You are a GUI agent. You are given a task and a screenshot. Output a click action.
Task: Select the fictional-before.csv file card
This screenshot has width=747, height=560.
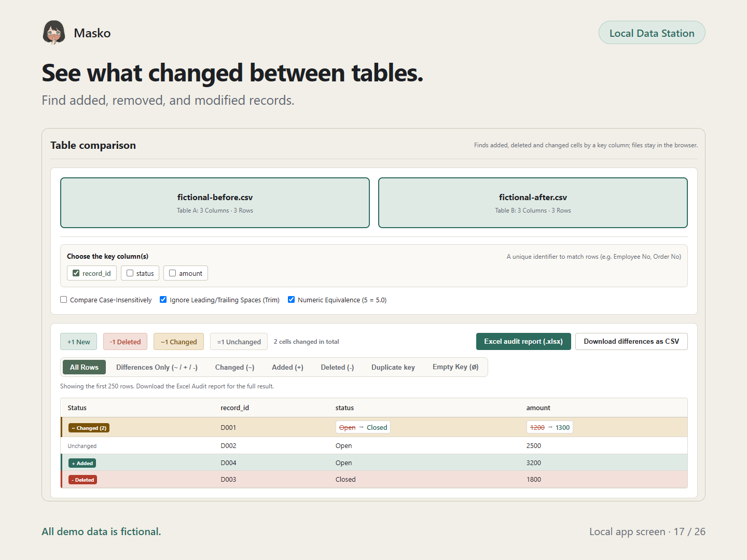pyautogui.click(x=215, y=203)
